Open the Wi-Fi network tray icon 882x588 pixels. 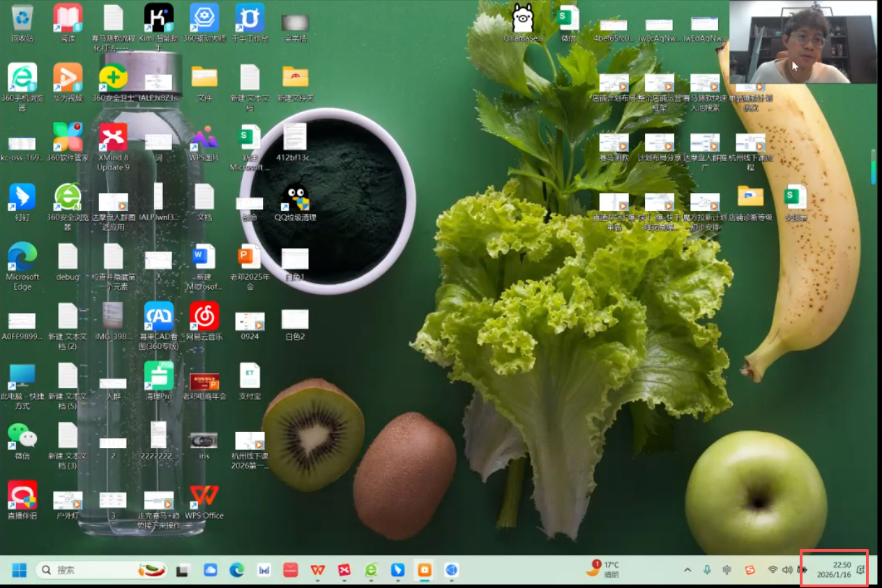pyautogui.click(x=773, y=570)
